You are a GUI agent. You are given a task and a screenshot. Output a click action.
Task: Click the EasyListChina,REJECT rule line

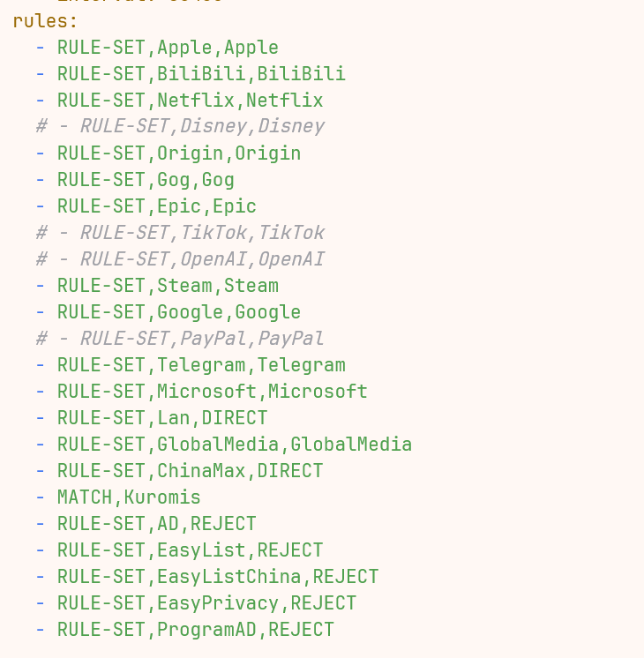coord(207,576)
